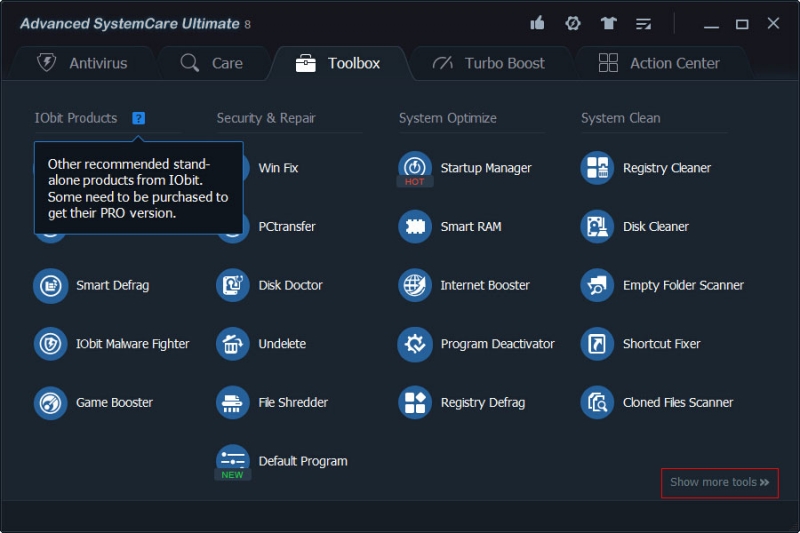Open the Registry Cleaner icon
Image resolution: width=800 pixels, height=533 pixels.
click(597, 167)
